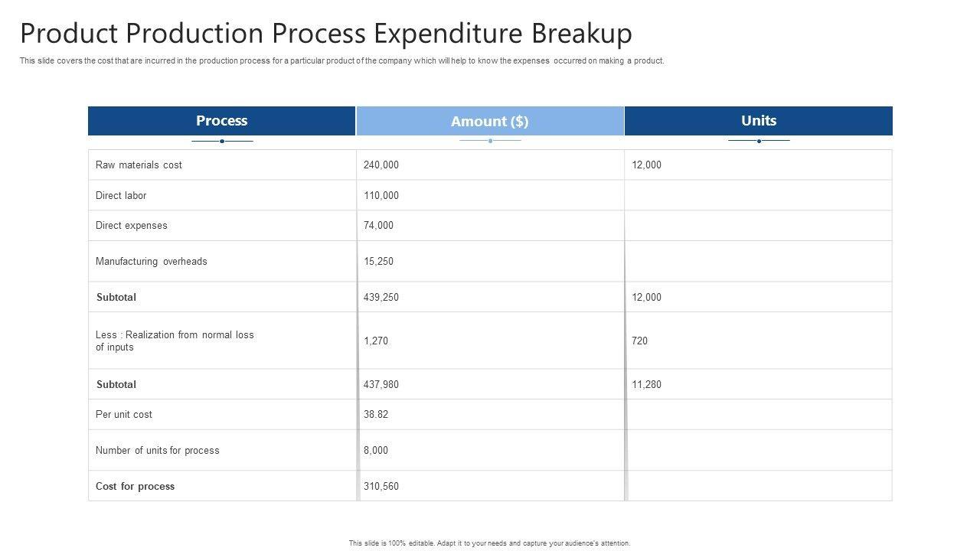
Task: Select the Direct labor row label
Action: (121, 196)
